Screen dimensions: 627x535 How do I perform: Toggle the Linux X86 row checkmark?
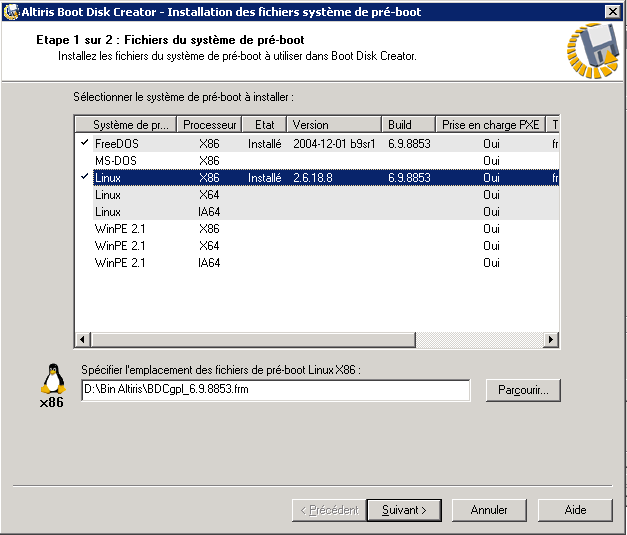coord(84,177)
